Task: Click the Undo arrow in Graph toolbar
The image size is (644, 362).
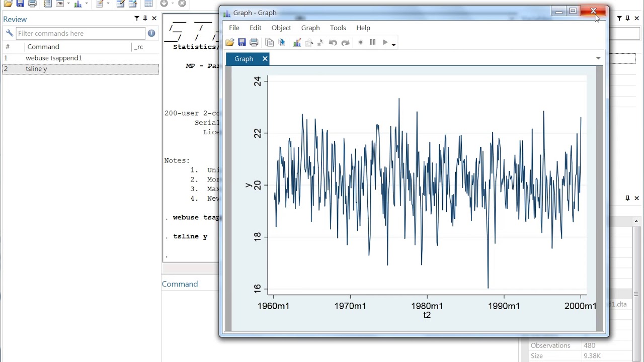Action: click(x=333, y=43)
